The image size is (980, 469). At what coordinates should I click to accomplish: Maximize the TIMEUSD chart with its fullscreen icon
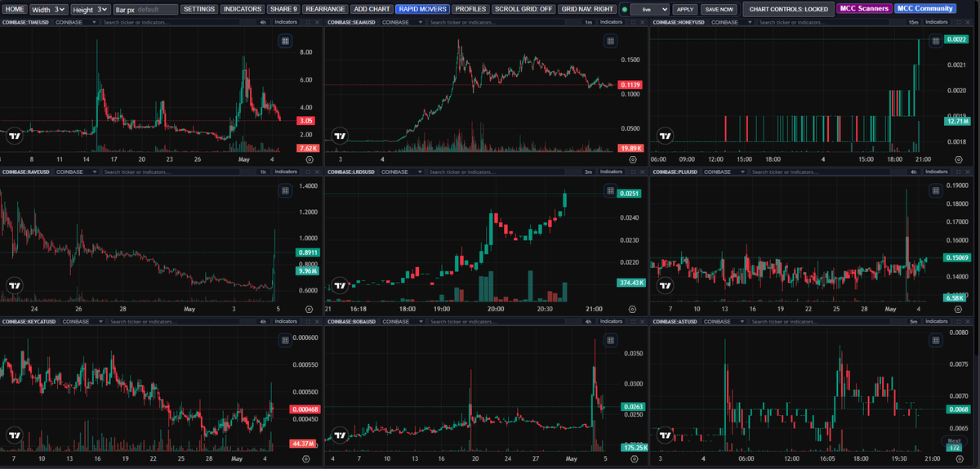[x=307, y=22]
